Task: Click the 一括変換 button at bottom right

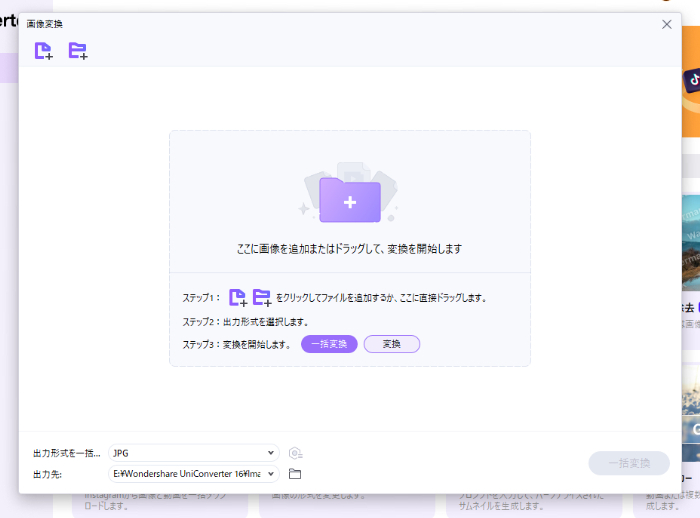Action: pyautogui.click(x=629, y=463)
